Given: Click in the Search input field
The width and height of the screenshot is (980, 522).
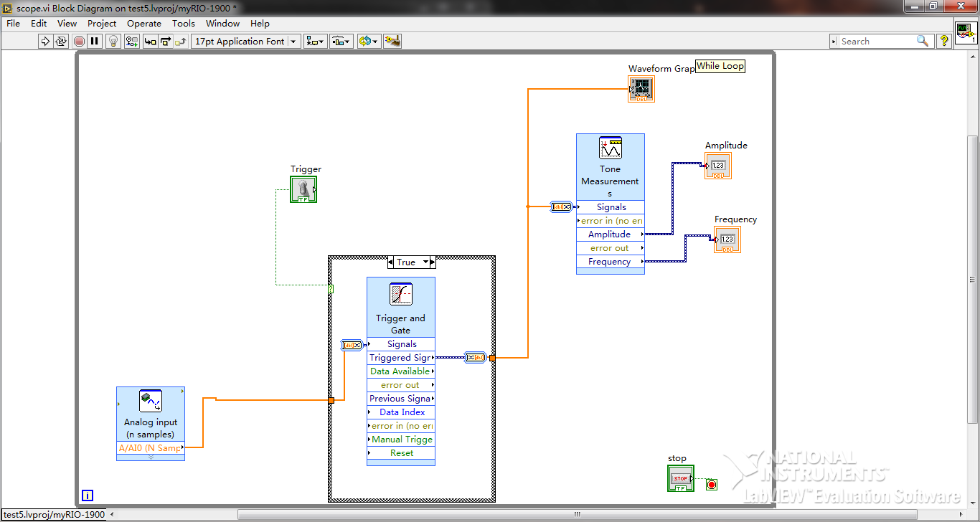Looking at the screenshot, I should pos(875,42).
